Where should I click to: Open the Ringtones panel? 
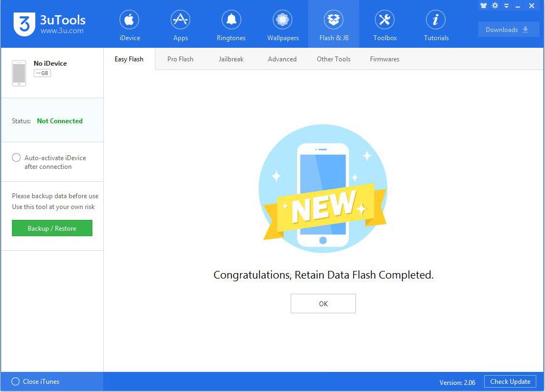(231, 24)
